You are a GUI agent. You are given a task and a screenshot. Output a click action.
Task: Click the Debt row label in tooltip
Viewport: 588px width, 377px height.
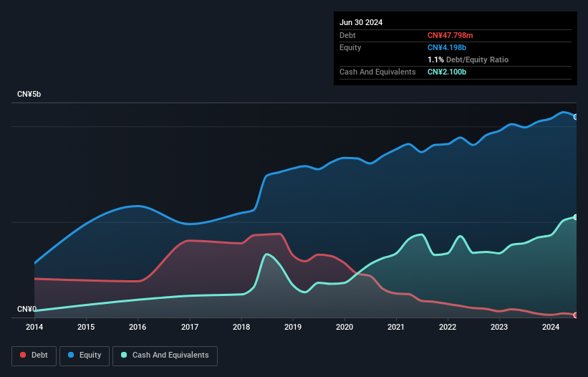(x=347, y=35)
